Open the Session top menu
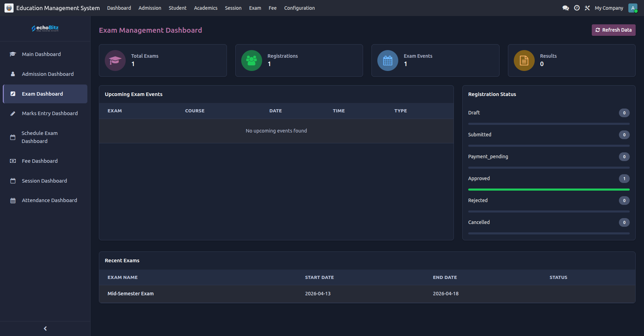 (x=233, y=8)
